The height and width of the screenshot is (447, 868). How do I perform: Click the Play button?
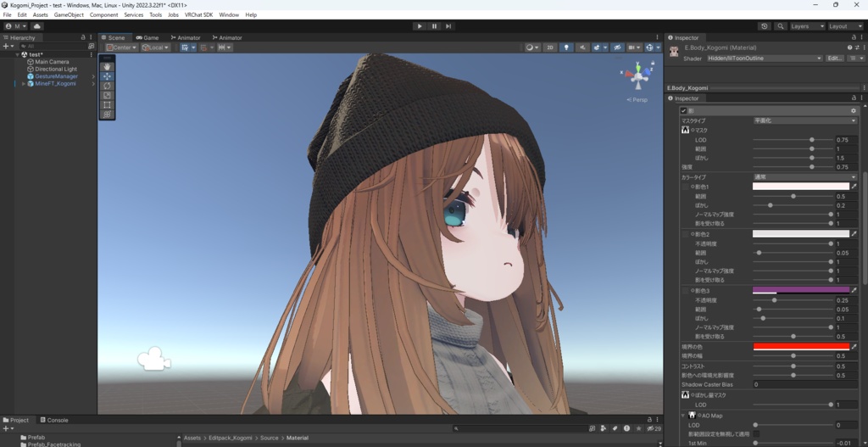click(420, 26)
